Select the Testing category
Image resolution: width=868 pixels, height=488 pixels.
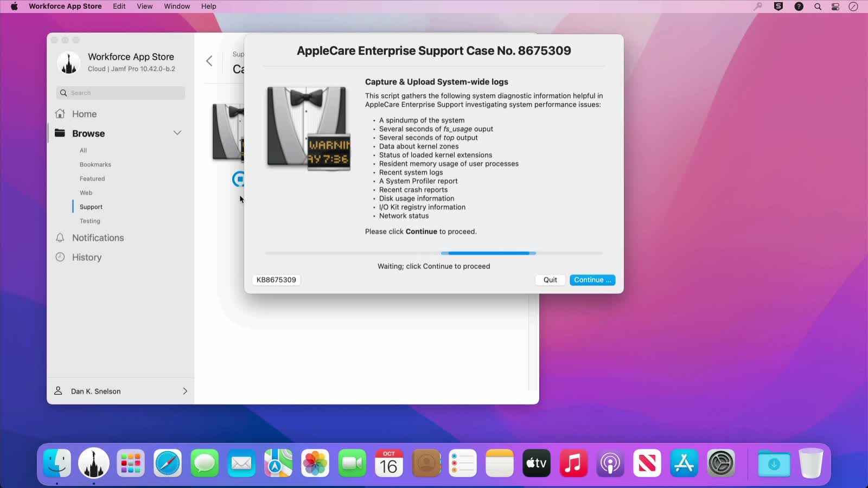pyautogui.click(x=90, y=221)
